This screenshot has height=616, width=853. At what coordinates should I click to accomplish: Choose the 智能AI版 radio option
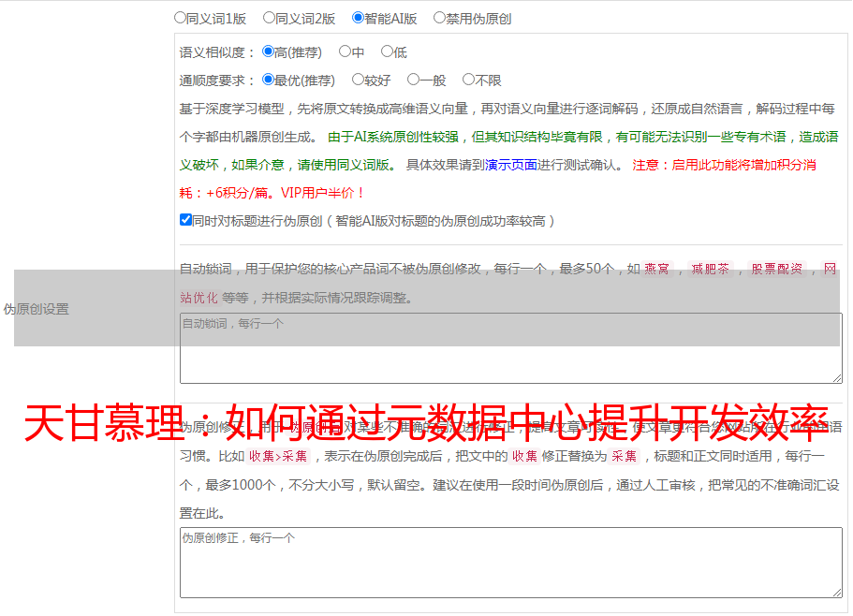click(358, 18)
